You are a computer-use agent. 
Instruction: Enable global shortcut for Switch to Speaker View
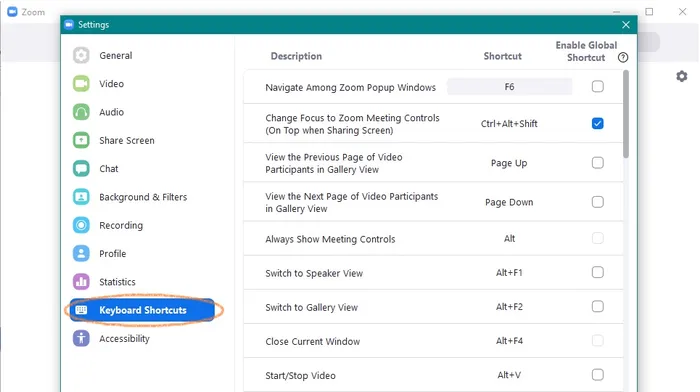coord(597,272)
